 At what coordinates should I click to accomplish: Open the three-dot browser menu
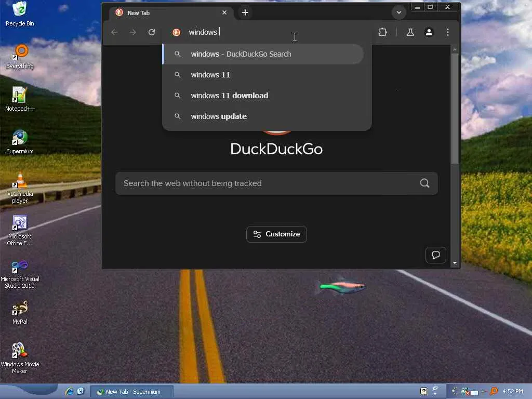pyautogui.click(x=448, y=32)
